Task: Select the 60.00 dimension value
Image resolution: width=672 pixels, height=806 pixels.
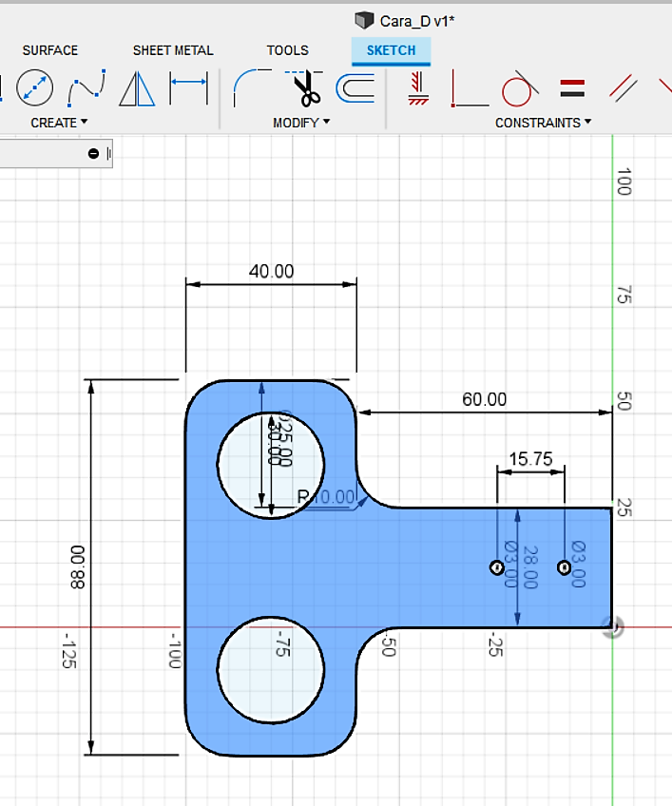Action: pos(485,399)
